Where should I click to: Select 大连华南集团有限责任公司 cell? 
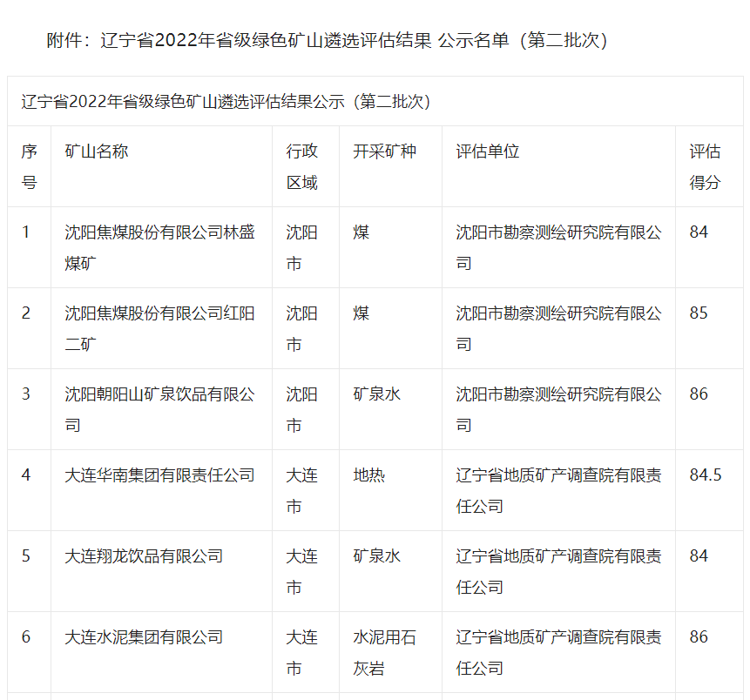coord(160,475)
